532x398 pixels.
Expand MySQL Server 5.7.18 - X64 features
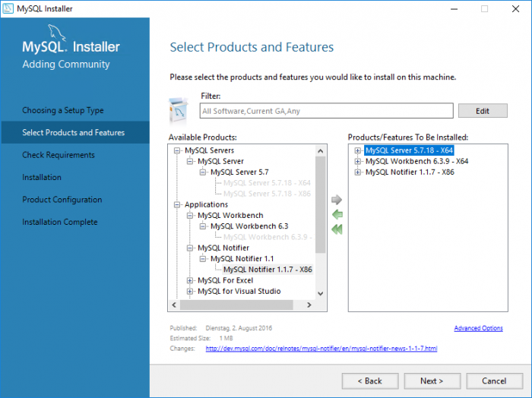pyautogui.click(x=357, y=150)
